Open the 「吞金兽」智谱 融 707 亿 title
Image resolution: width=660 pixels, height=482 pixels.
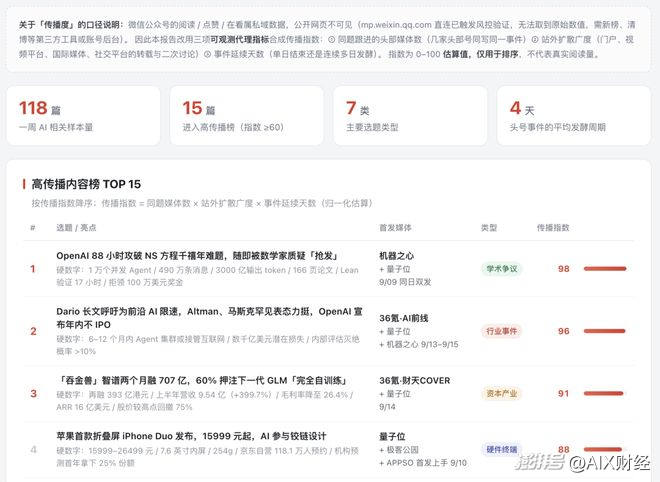point(201,381)
